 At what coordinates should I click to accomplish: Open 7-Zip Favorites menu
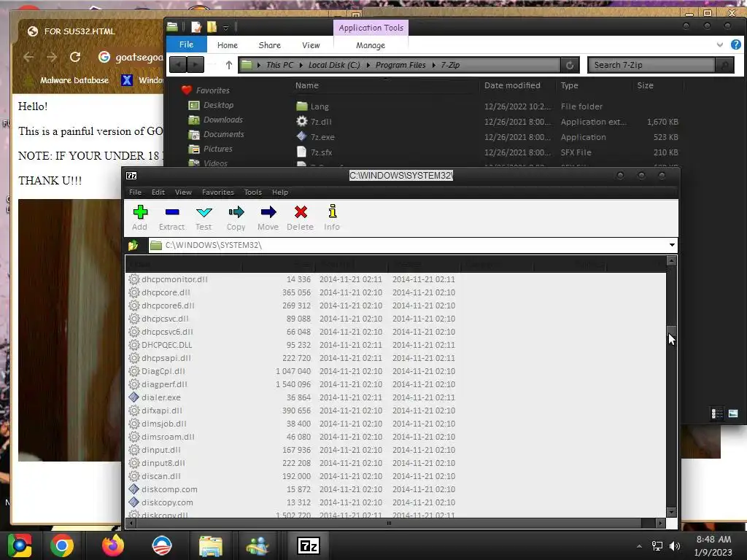tap(218, 192)
